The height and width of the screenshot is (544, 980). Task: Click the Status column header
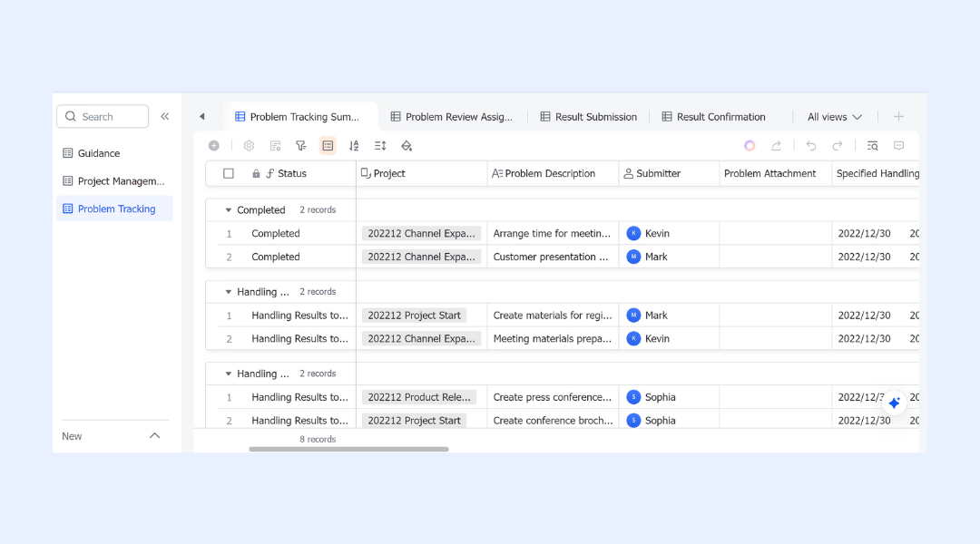(x=280, y=174)
